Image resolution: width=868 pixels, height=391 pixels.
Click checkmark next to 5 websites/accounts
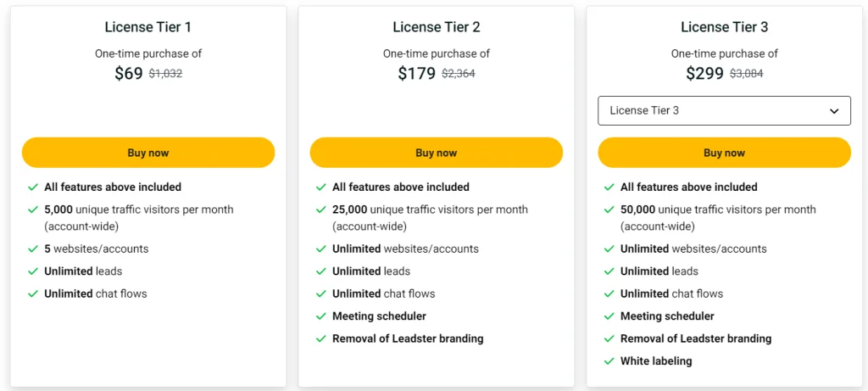[33, 249]
